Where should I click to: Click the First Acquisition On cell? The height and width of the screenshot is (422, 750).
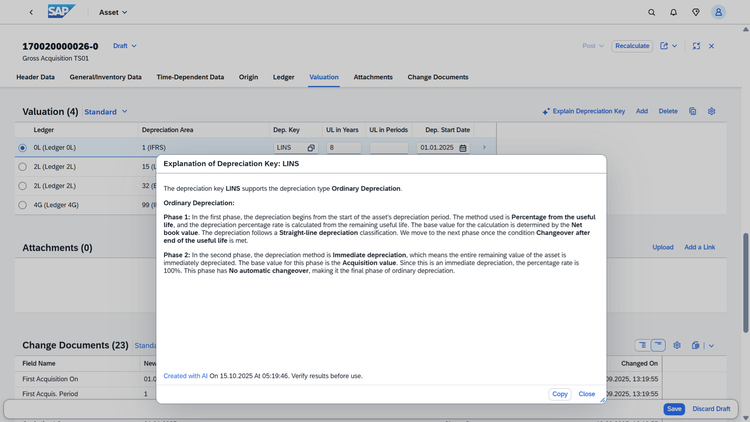coord(50,379)
